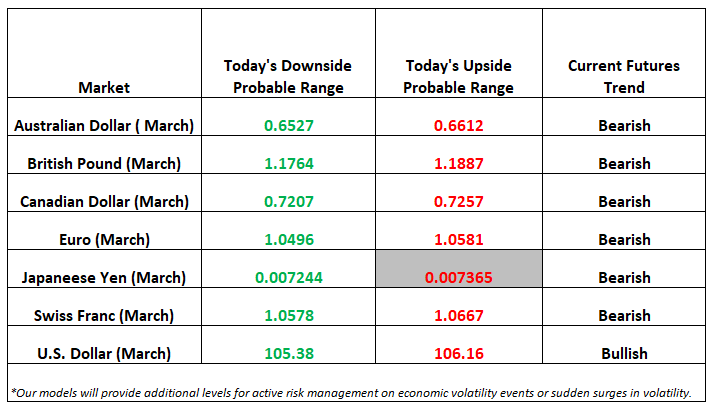
Task: Select the Bullish trend cell
Action: pos(624,345)
